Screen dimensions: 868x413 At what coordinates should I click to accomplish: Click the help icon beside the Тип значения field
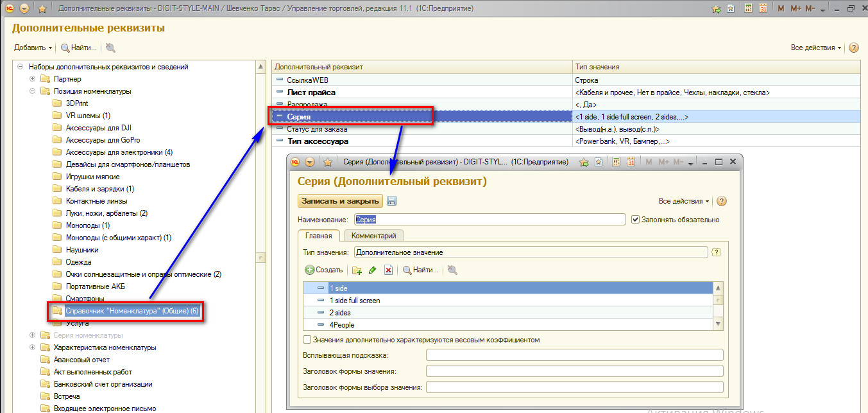click(x=717, y=252)
